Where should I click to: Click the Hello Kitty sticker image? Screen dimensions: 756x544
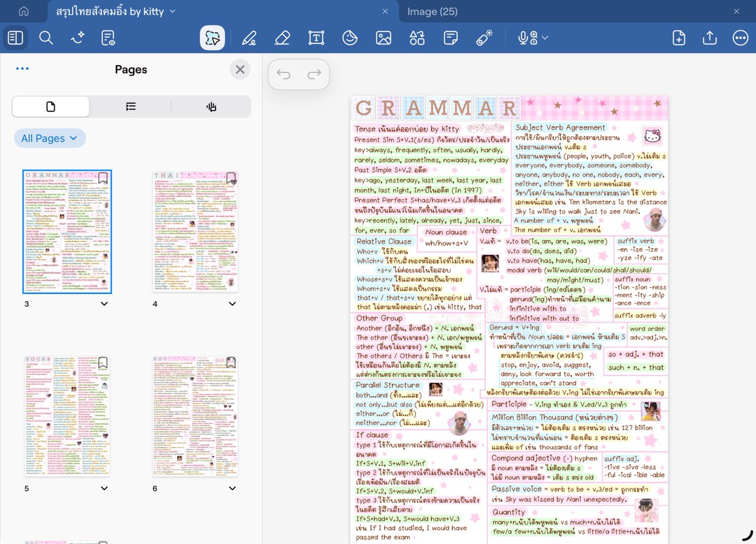click(652, 136)
